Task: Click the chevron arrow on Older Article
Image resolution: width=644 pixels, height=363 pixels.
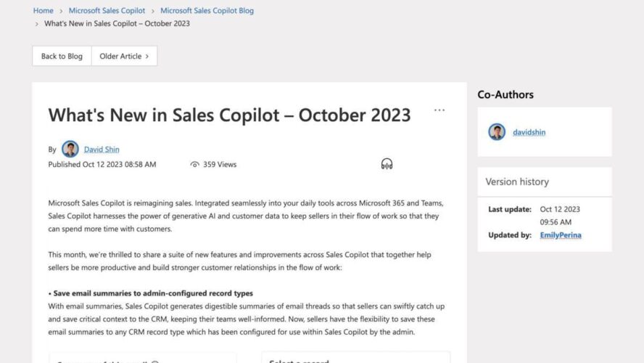Action: click(147, 56)
